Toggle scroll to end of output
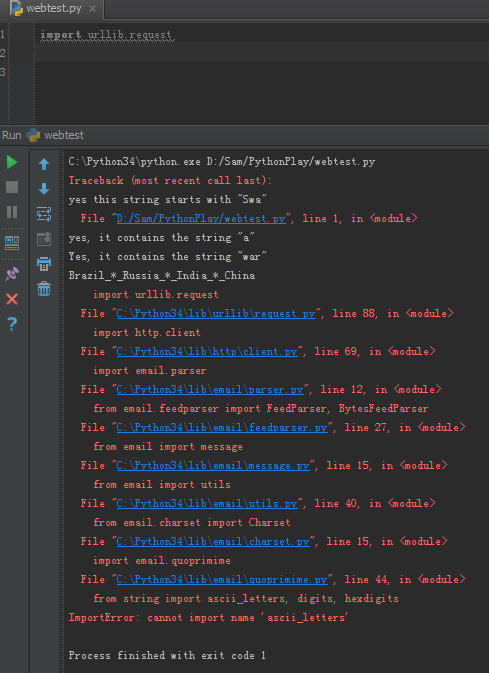This screenshot has height=673, width=489. (44, 239)
